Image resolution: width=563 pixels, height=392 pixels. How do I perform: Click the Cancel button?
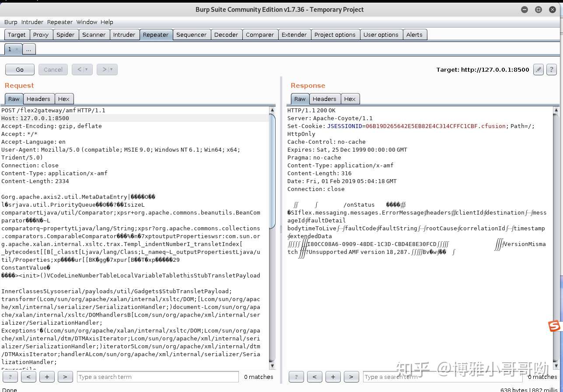(53, 69)
